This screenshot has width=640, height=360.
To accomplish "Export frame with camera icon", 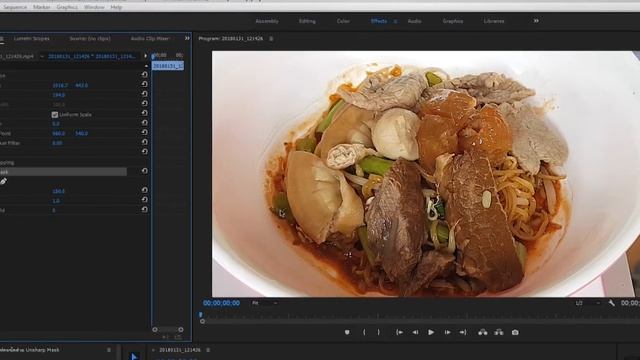I will point(515,332).
